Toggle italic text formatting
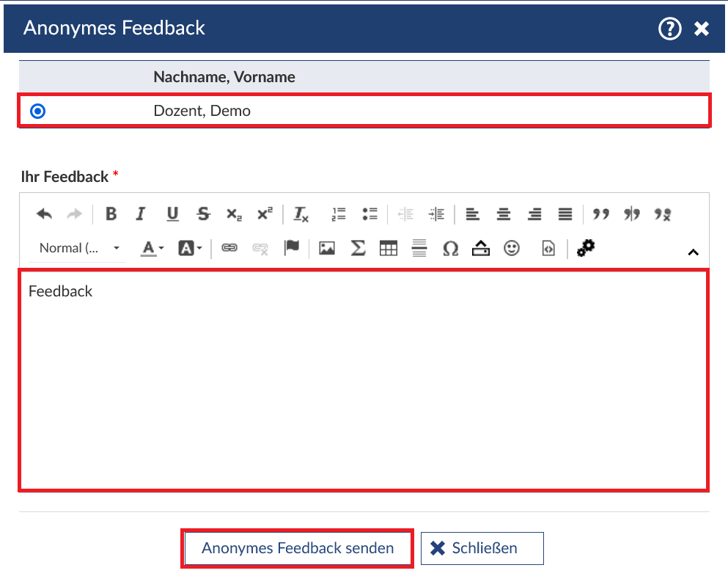Viewport: 728px width, 587px height. coord(141,214)
